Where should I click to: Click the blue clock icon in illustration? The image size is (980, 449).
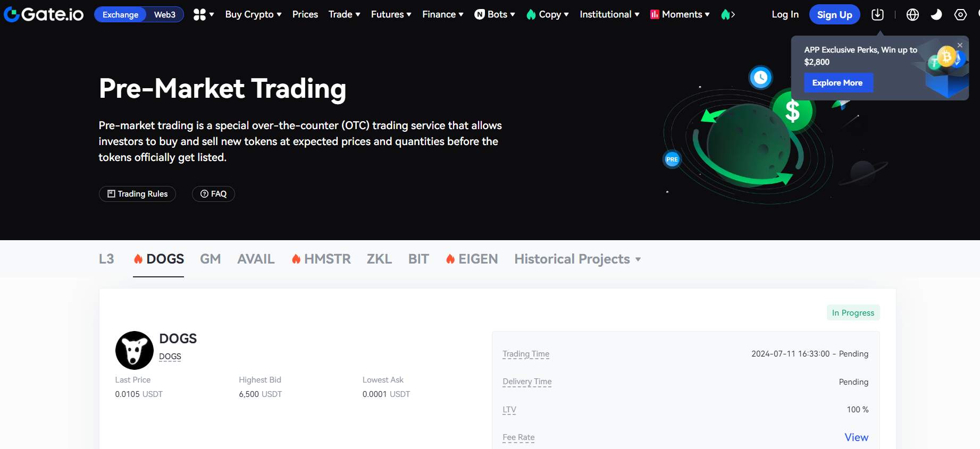coord(760,78)
